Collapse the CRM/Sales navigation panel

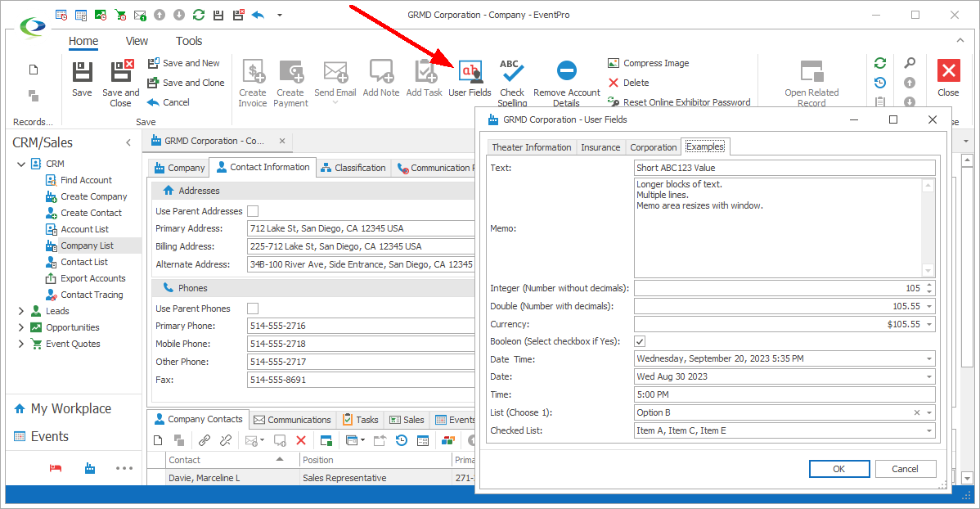[x=128, y=142]
